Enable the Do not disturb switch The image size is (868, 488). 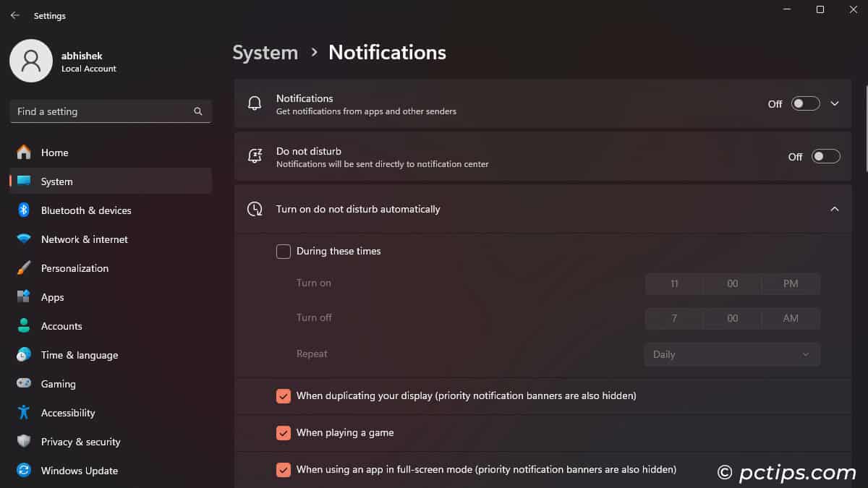(825, 156)
